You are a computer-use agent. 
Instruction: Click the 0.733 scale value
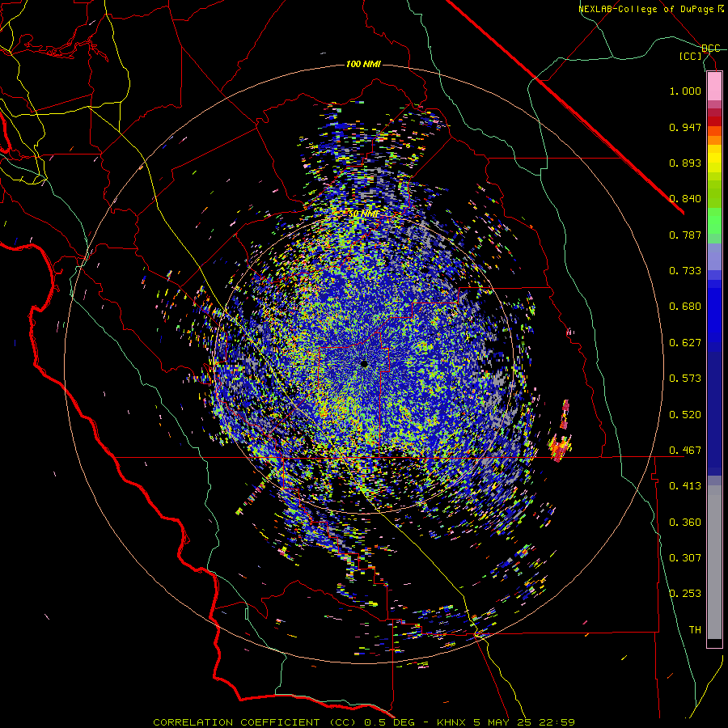coord(685,271)
